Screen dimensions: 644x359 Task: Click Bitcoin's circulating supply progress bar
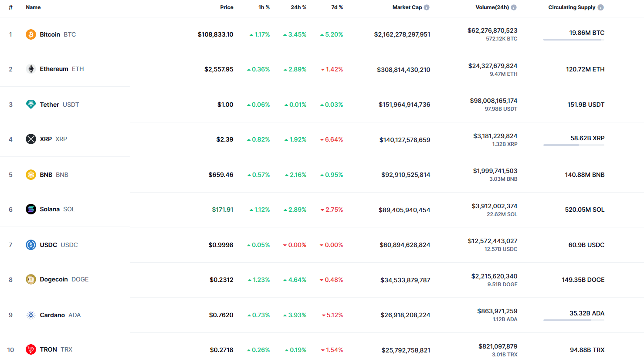573,40
